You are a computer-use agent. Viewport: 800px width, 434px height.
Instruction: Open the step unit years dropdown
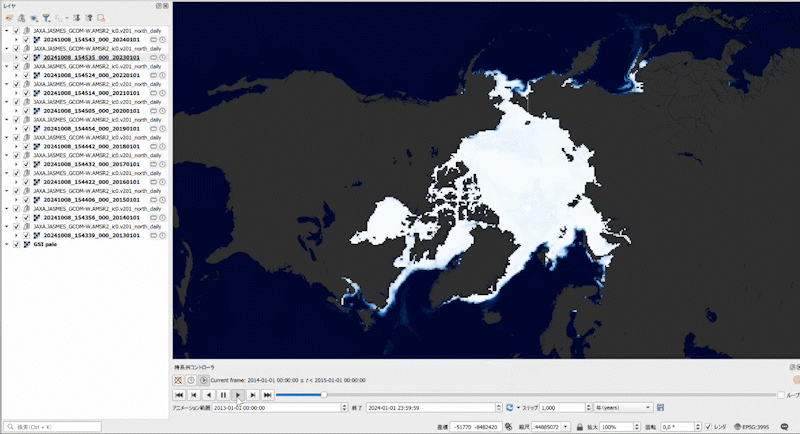coord(623,407)
